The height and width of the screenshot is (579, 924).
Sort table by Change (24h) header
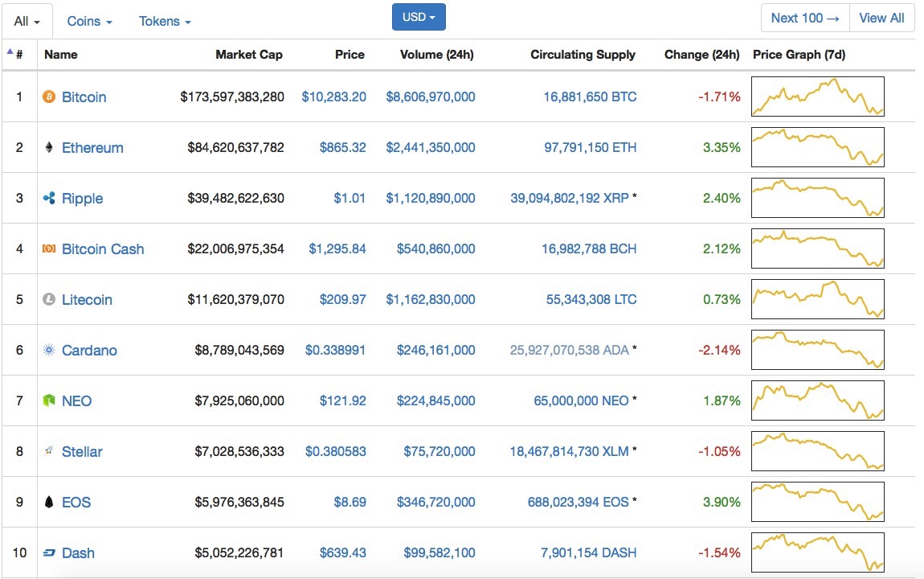[702, 54]
